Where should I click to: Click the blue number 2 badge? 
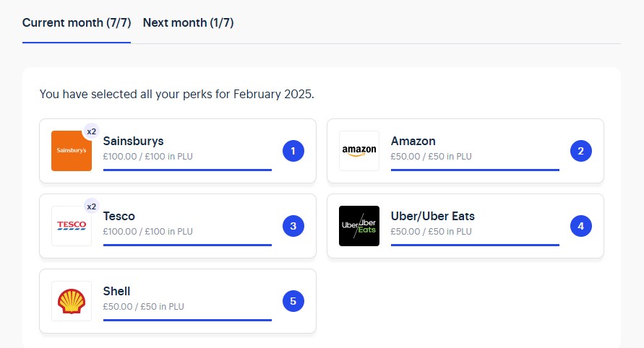tap(580, 151)
